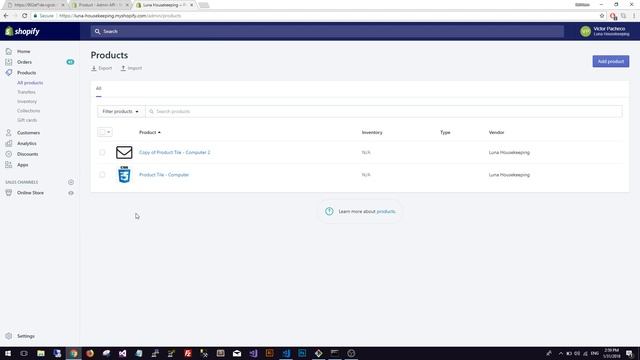
Task: Open Victor Pacheco account menu
Action: (x=604, y=31)
